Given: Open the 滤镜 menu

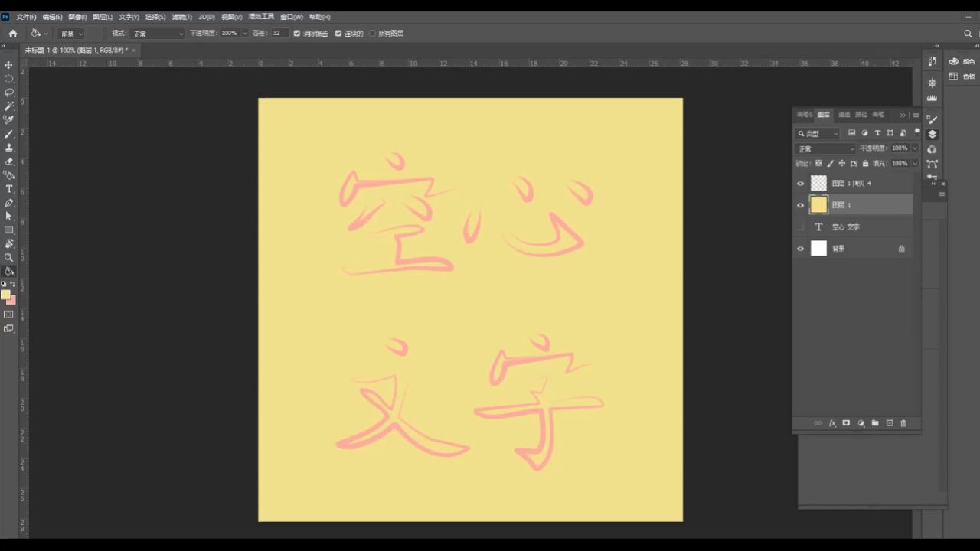Looking at the screenshot, I should tap(181, 16).
